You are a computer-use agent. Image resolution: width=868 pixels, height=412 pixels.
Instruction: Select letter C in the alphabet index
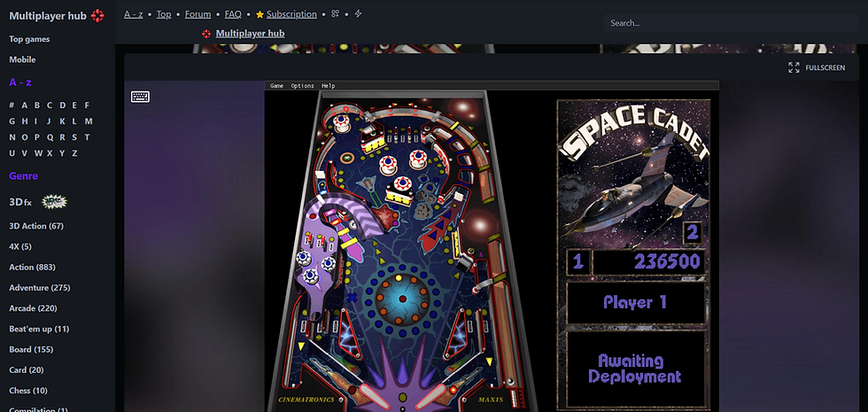50,105
